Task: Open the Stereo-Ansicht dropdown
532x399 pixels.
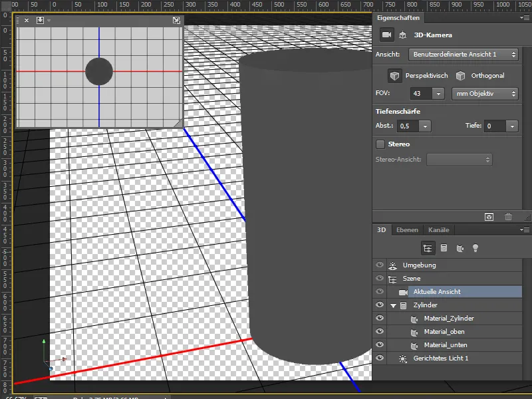Action: click(460, 160)
